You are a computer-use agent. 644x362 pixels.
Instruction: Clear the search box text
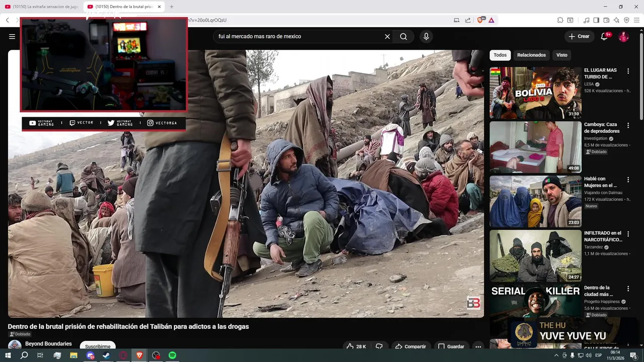(x=387, y=36)
